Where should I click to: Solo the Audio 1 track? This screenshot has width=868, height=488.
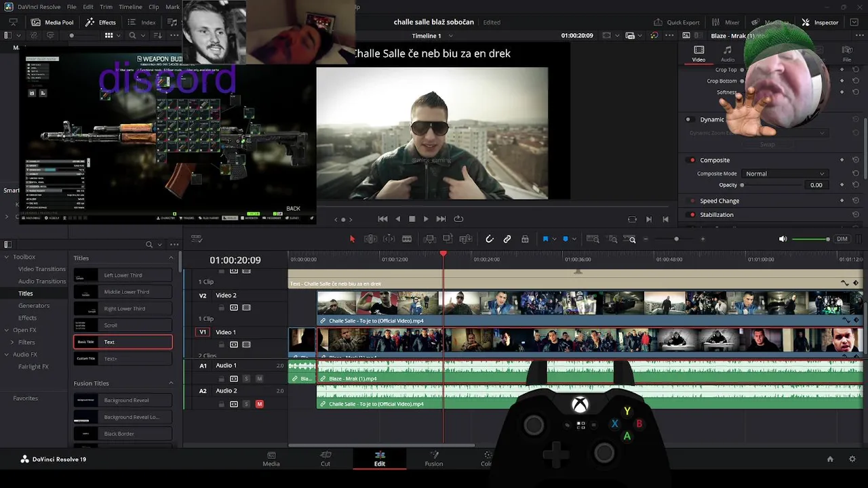click(246, 379)
